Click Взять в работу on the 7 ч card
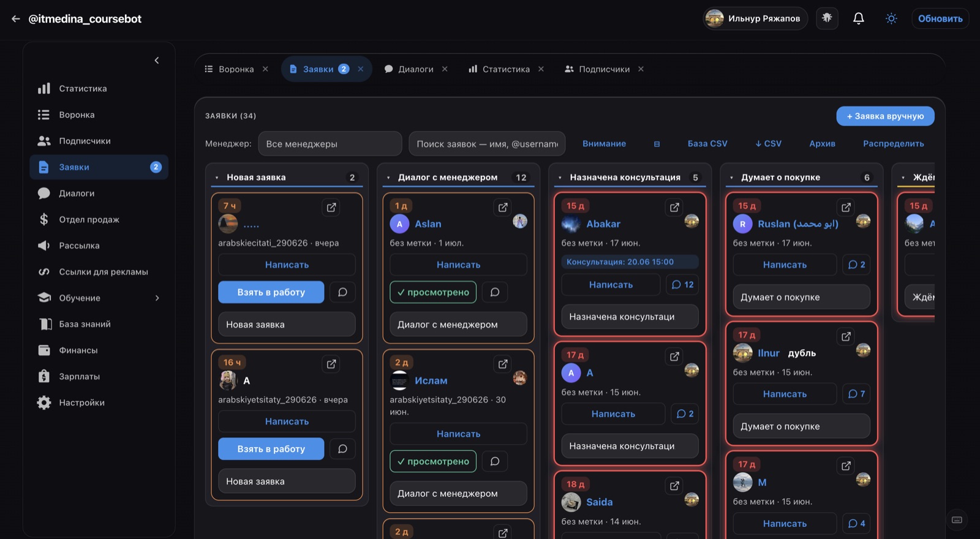 [x=271, y=292]
